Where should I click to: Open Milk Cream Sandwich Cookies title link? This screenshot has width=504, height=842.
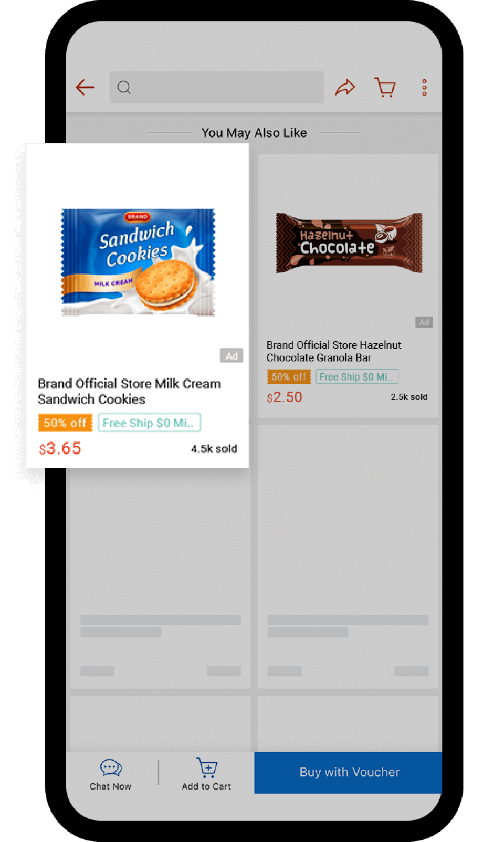point(129,391)
